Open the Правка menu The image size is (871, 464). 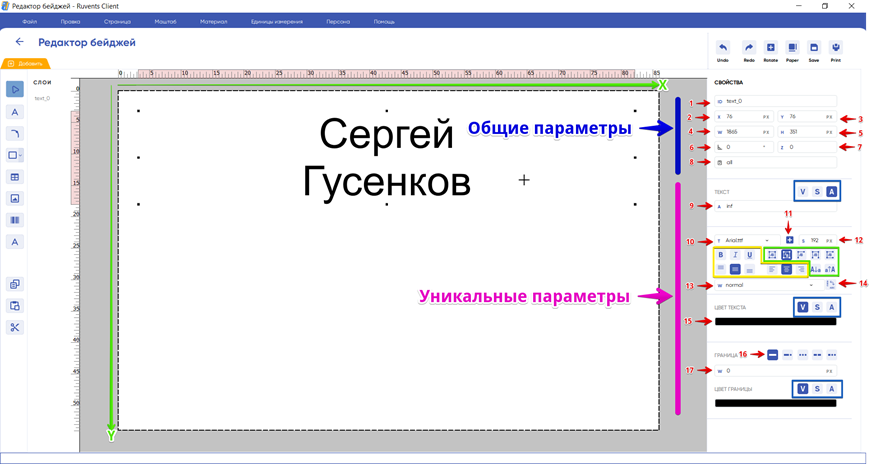71,22
